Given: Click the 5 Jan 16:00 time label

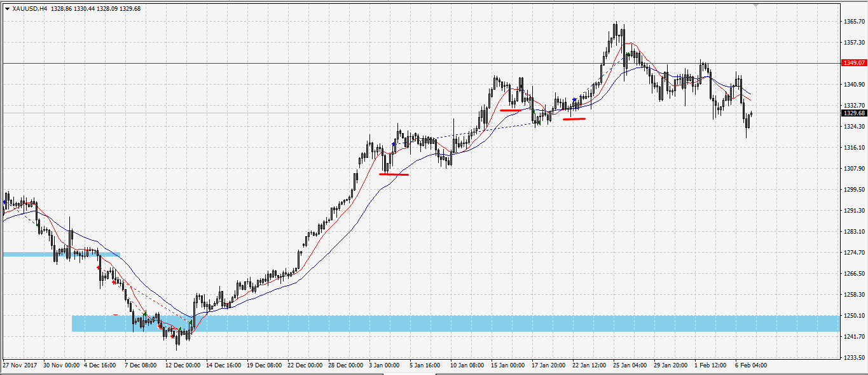Looking at the screenshot, I should pos(426,365).
